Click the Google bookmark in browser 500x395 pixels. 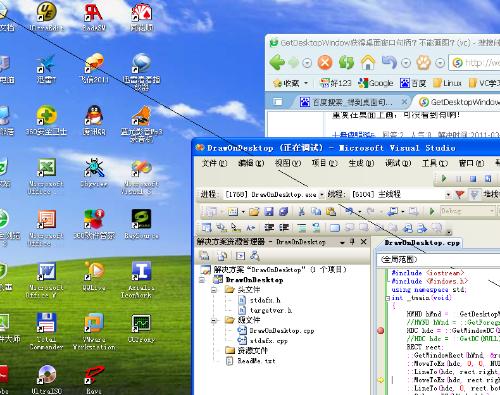[376, 83]
